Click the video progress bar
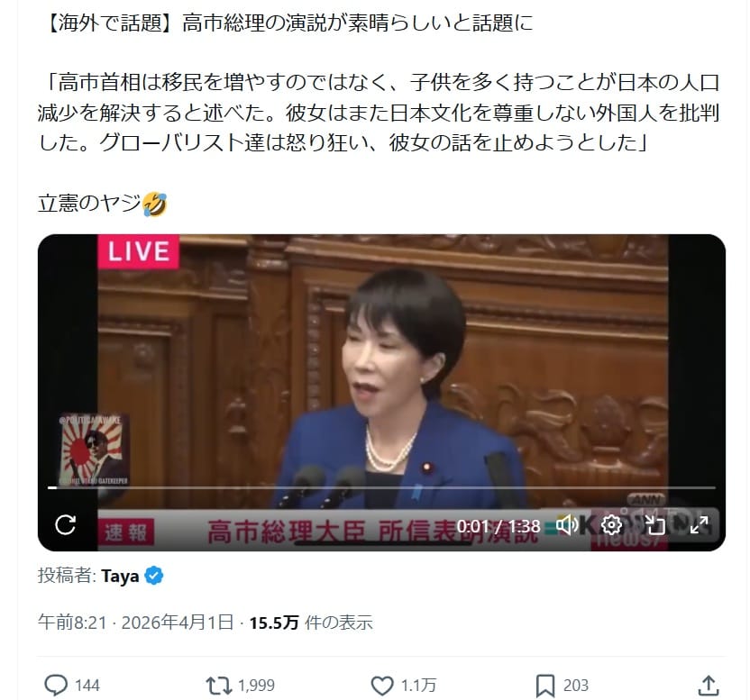This screenshot has width=750, height=700. point(381,487)
